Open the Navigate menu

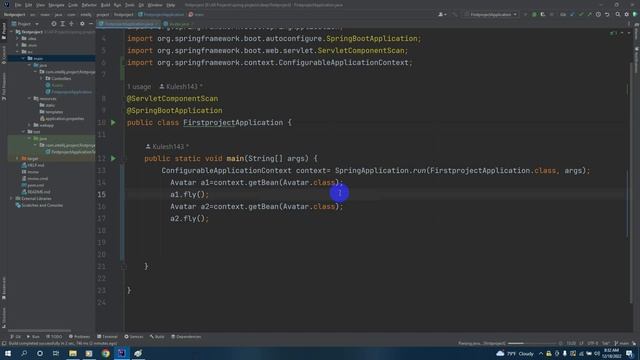56,5
